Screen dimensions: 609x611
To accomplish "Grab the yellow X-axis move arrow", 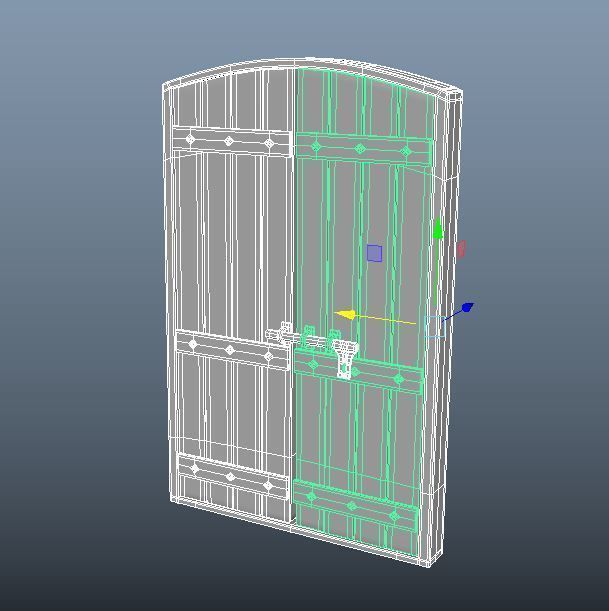I will (x=345, y=314).
